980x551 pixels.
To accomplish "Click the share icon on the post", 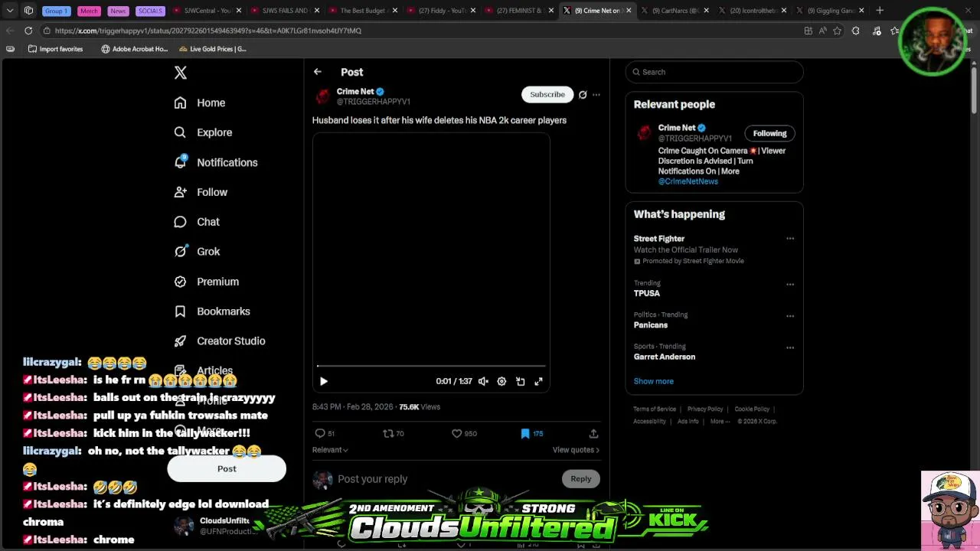I will pyautogui.click(x=593, y=433).
